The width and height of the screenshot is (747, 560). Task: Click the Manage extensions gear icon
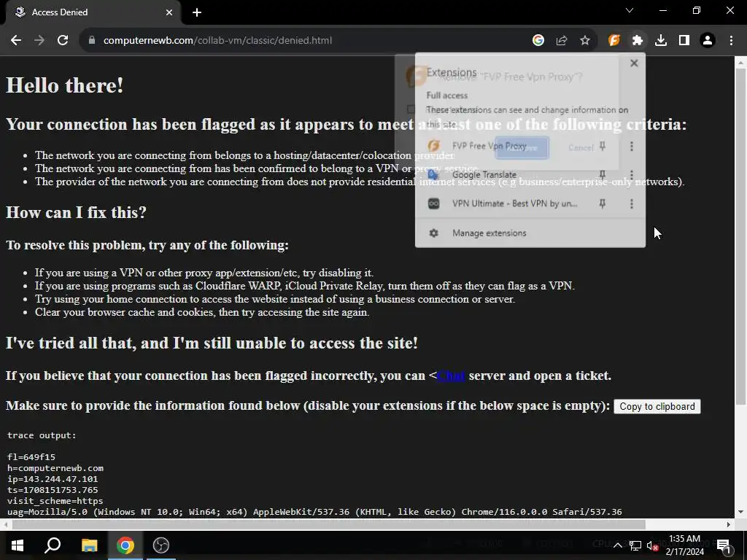coord(433,233)
